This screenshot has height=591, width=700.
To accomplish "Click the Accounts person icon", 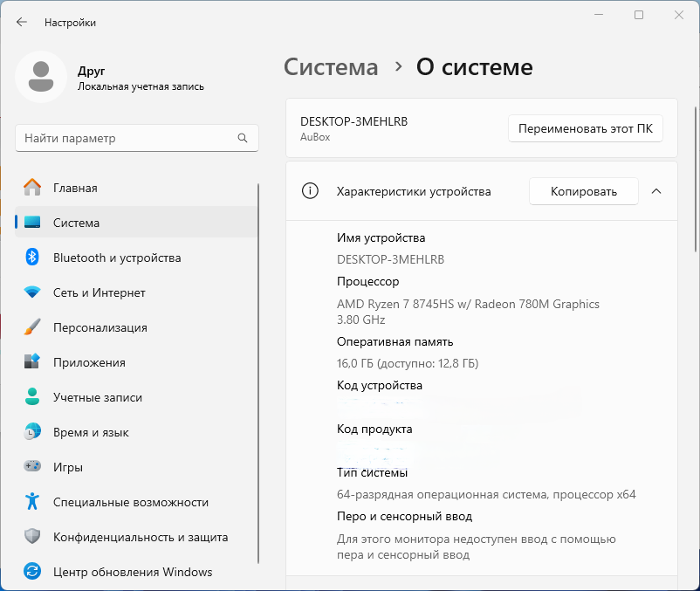I will (32, 397).
